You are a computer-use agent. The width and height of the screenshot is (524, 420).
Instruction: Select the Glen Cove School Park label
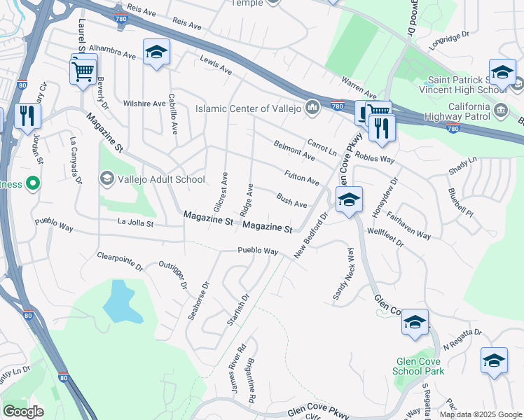click(x=418, y=366)
